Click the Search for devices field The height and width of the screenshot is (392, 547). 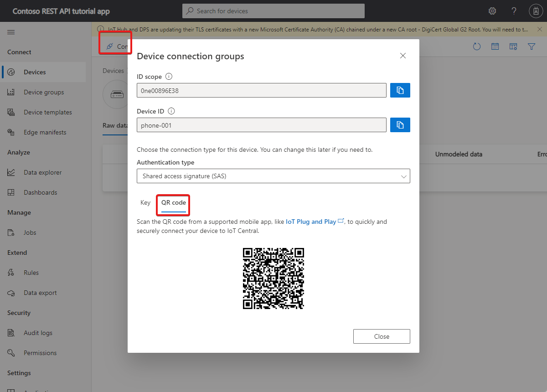(273, 10)
